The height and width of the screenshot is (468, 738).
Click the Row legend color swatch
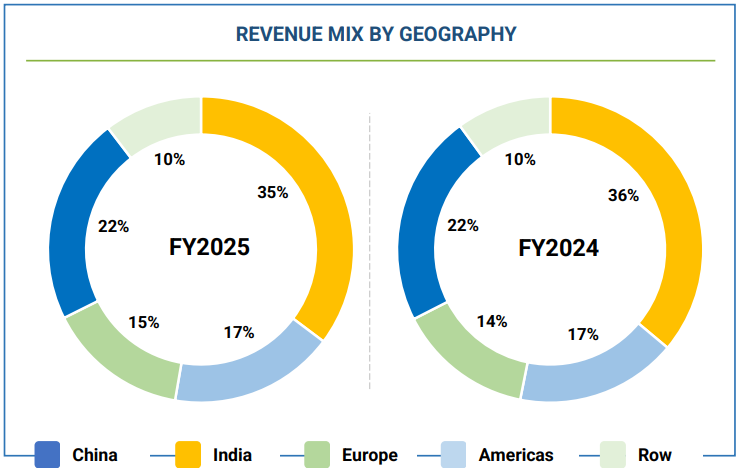[613, 455]
